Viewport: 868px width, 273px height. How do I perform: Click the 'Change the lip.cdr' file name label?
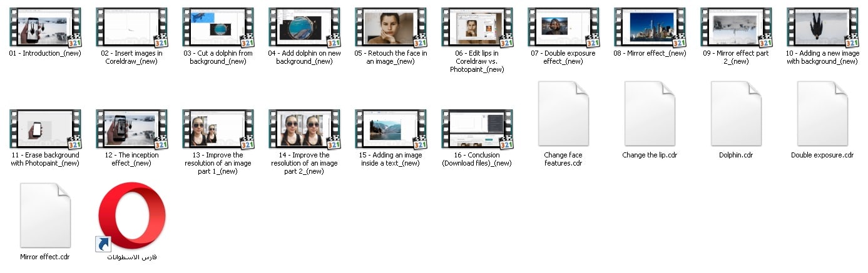(650, 155)
